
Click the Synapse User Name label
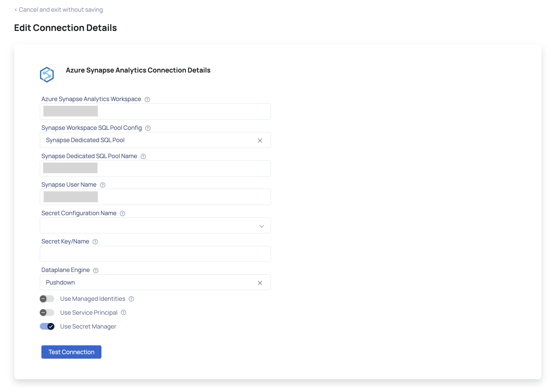click(69, 185)
